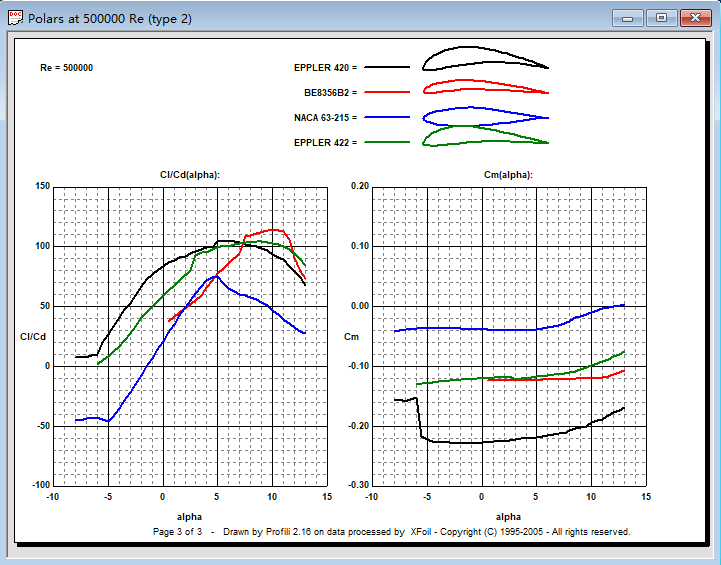Click the 'Cl/Cd(alpha):' chart title
Viewport: 721px width, 565px height.
[x=189, y=174]
